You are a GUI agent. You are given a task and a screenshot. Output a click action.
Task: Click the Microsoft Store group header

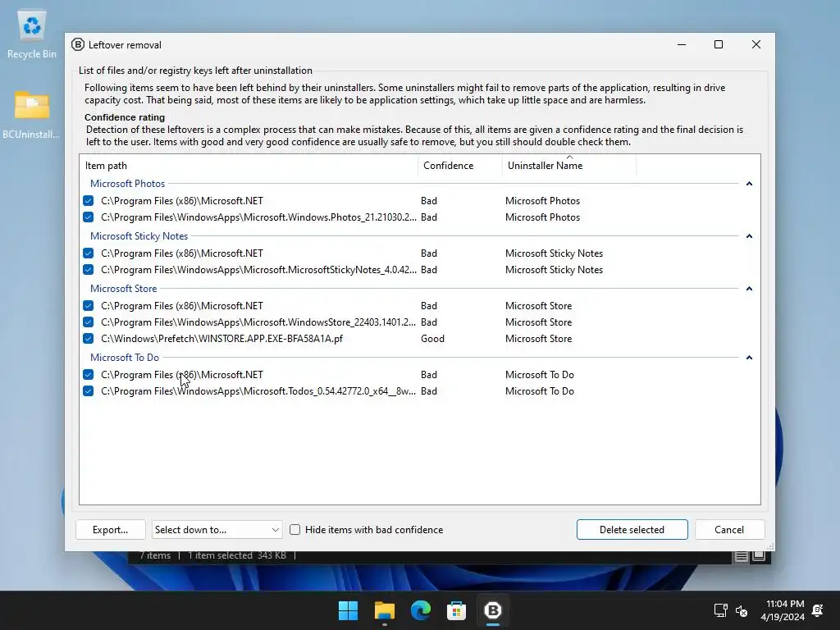coord(123,289)
